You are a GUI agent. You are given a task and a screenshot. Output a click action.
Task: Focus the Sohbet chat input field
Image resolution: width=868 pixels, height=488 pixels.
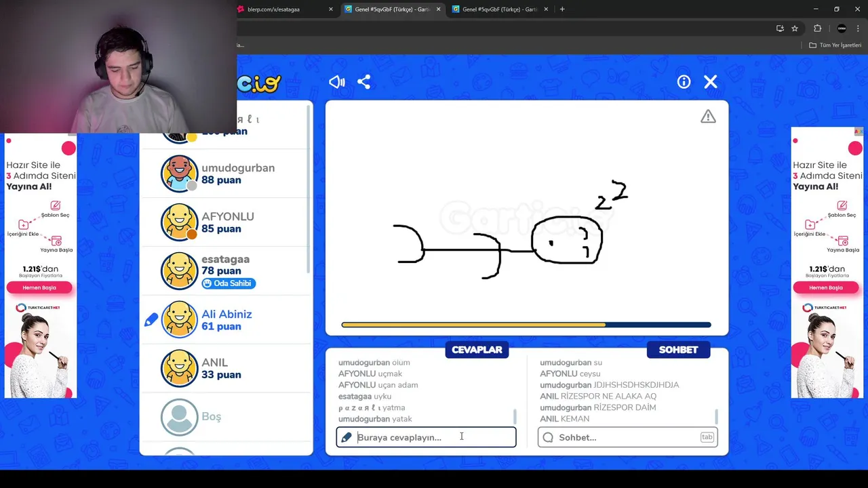point(627,437)
